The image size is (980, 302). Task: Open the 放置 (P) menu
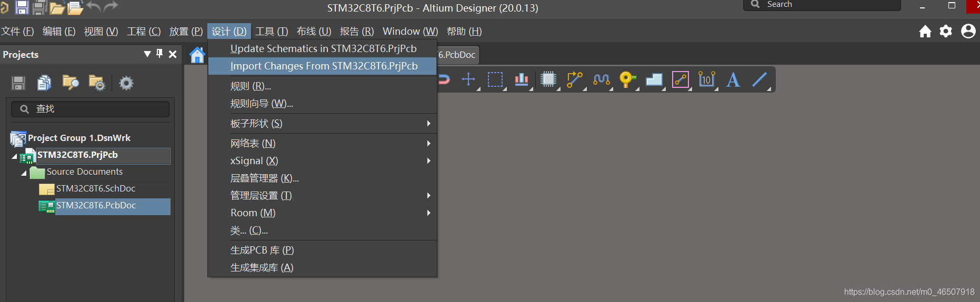[x=186, y=32]
